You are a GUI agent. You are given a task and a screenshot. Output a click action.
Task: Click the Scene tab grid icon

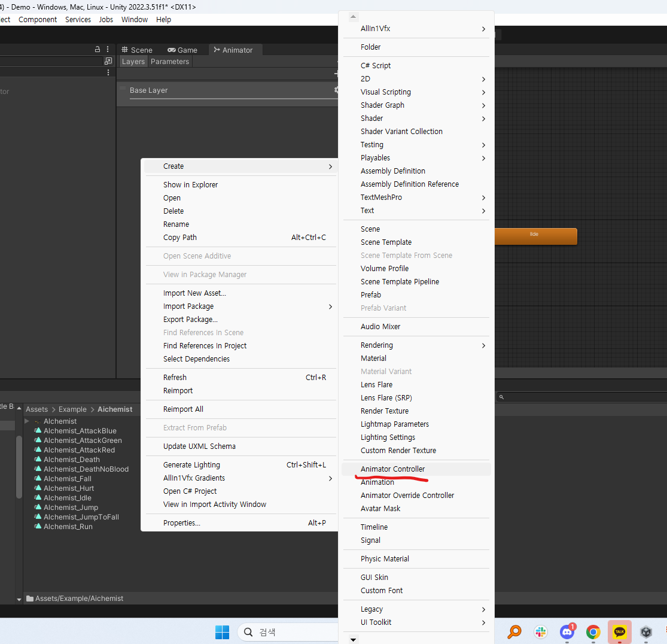click(x=124, y=50)
